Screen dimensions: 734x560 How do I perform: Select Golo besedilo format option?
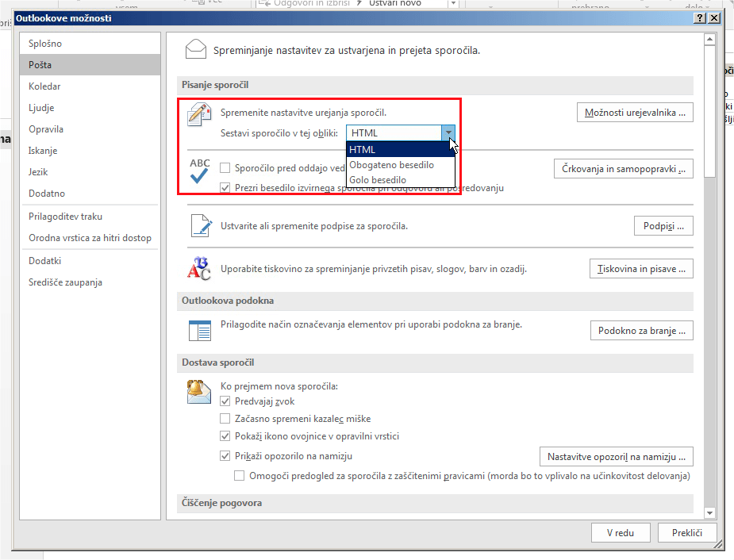(x=378, y=180)
